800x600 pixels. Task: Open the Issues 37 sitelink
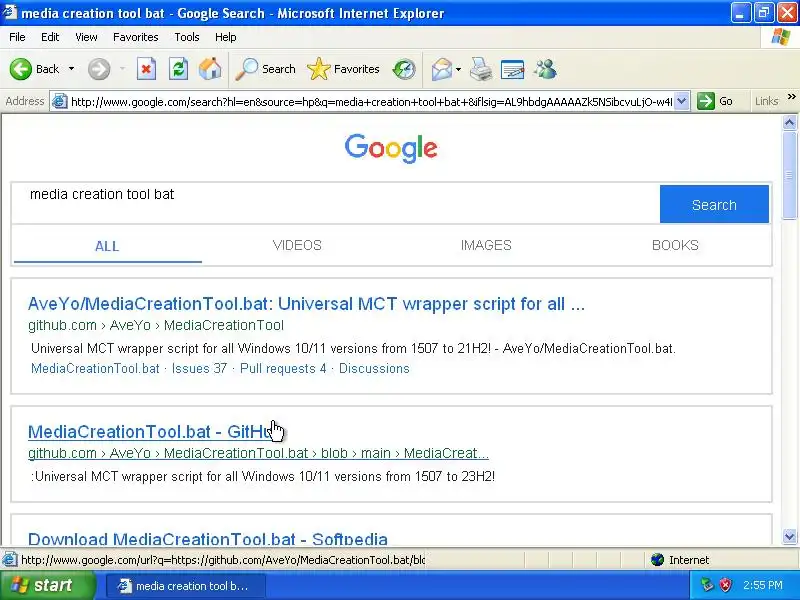pos(199,368)
